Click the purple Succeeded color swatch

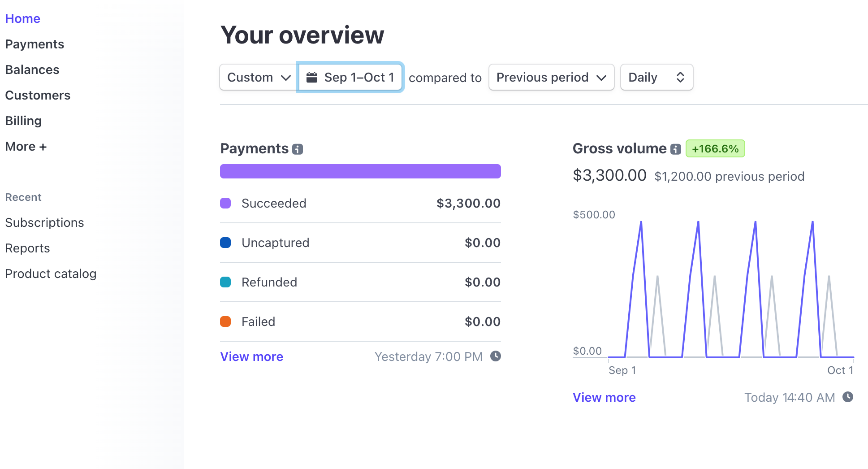pos(225,203)
